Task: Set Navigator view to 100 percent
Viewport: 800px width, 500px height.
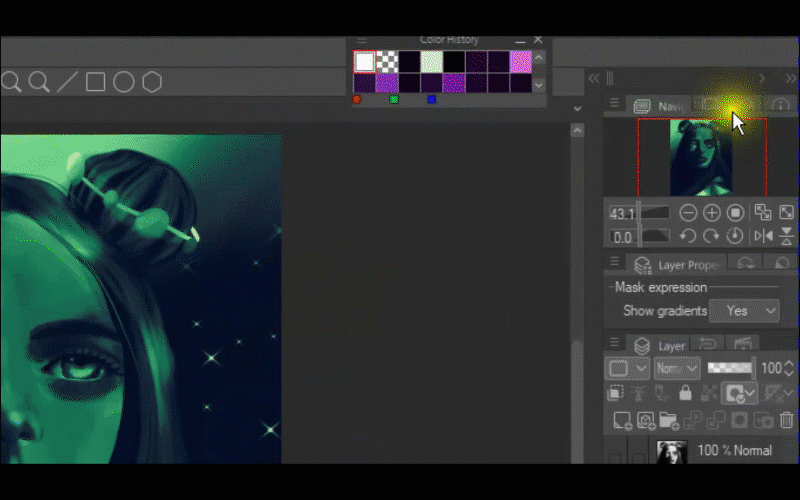Action: pos(735,213)
